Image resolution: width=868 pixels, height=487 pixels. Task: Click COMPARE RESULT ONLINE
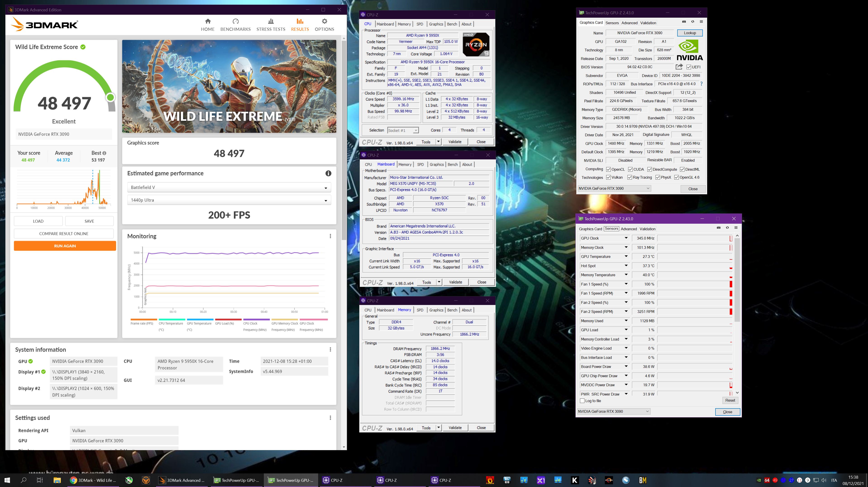pyautogui.click(x=64, y=234)
